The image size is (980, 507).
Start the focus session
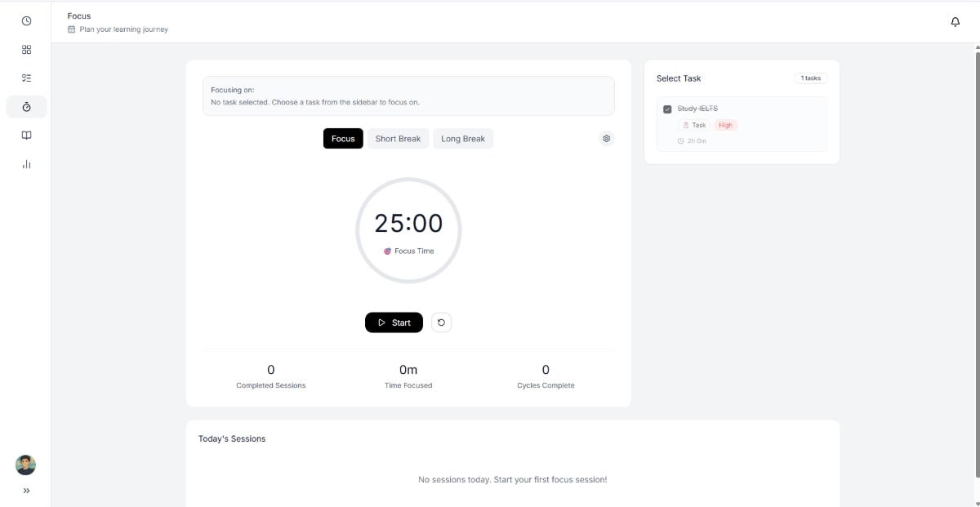pyautogui.click(x=394, y=322)
